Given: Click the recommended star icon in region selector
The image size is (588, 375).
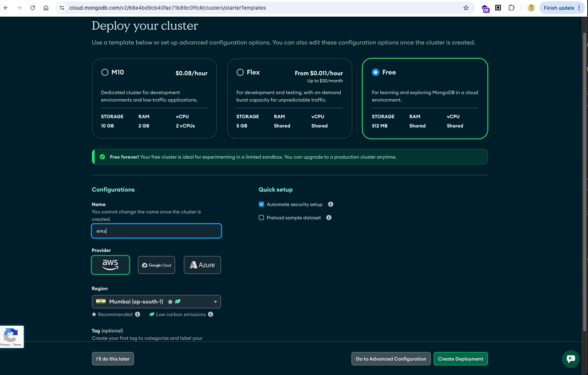Looking at the screenshot, I should click(x=170, y=302).
